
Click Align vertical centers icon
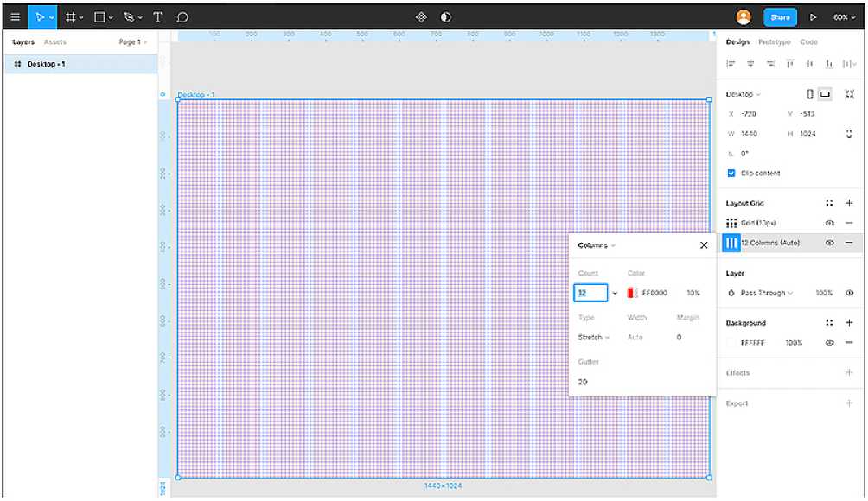coord(810,64)
